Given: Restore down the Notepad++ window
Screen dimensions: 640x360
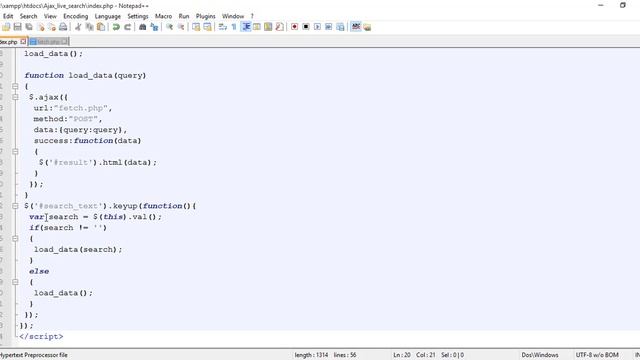Looking at the screenshot, I should click(622, 5).
